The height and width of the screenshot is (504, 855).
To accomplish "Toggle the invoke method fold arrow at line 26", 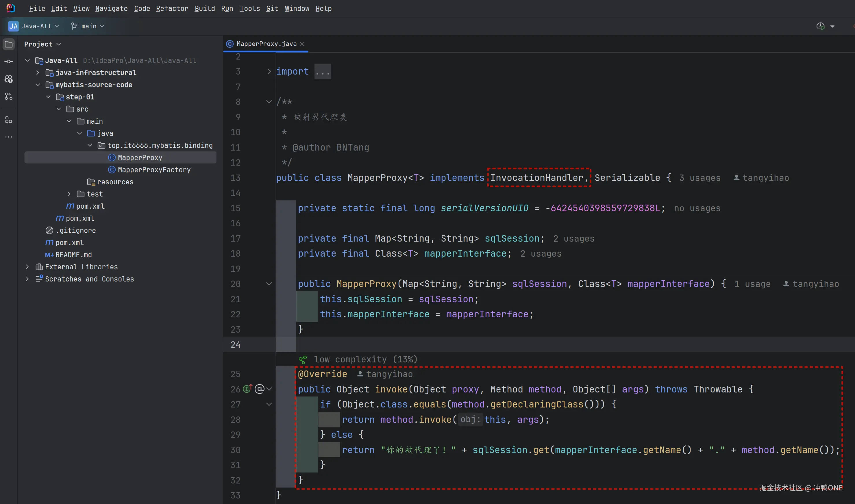I will coord(269,389).
